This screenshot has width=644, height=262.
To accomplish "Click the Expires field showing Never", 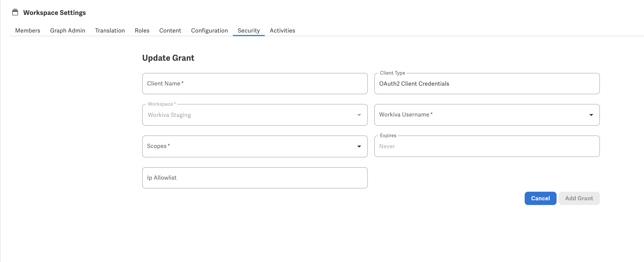I will (487, 146).
